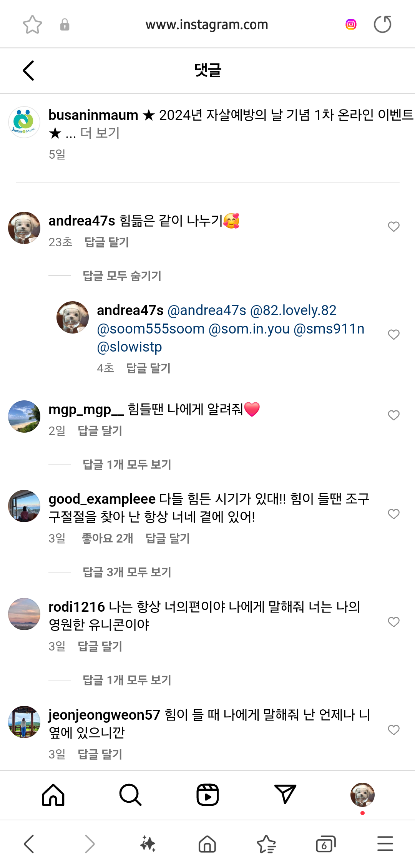Open direct messages paper plane icon
Image resolution: width=415 pixels, height=868 pixels.
pos(285,795)
